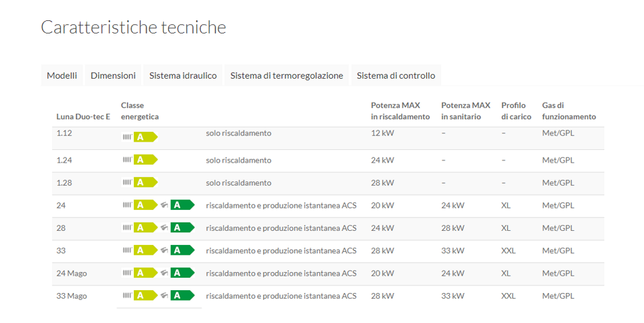Click the Potenza MAX in riscaldamento header
This screenshot has height=323, width=644.
point(400,111)
